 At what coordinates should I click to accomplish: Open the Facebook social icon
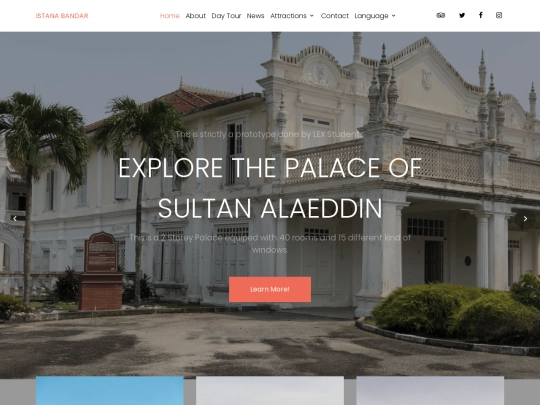click(x=481, y=15)
